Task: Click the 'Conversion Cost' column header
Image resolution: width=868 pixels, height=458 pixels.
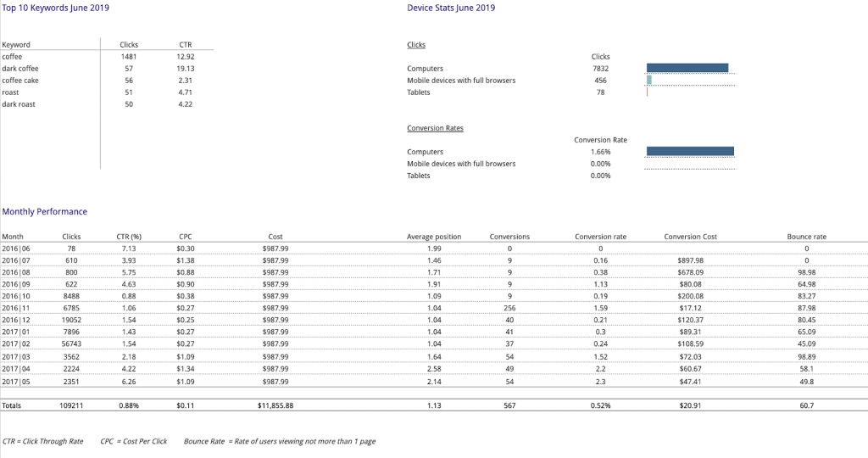Action: pos(690,237)
